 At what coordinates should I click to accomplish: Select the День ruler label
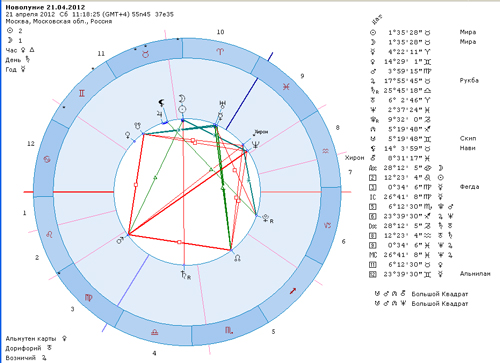(13, 60)
